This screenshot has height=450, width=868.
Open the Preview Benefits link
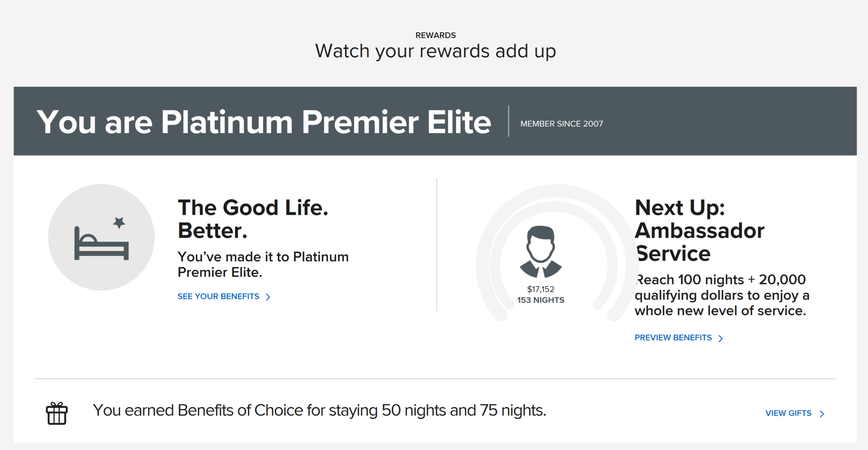pyautogui.click(x=673, y=338)
